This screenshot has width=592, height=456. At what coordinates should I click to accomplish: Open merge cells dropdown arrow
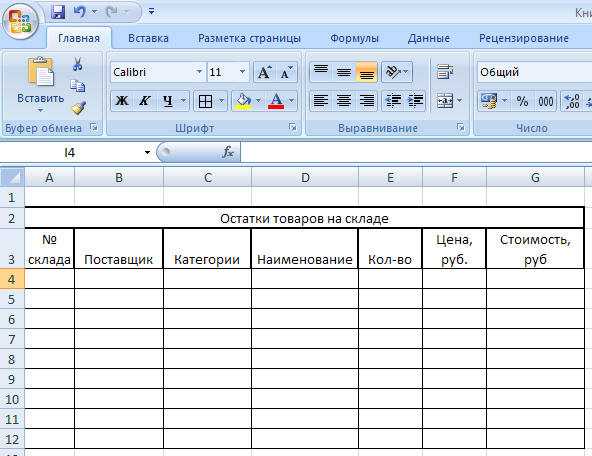[x=459, y=101]
